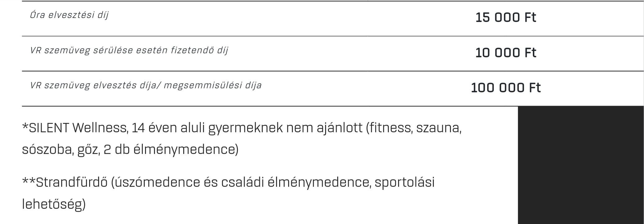Click the 'Óra elvesztési díj' row label
This screenshot has width=644, height=224.
click(x=69, y=15)
